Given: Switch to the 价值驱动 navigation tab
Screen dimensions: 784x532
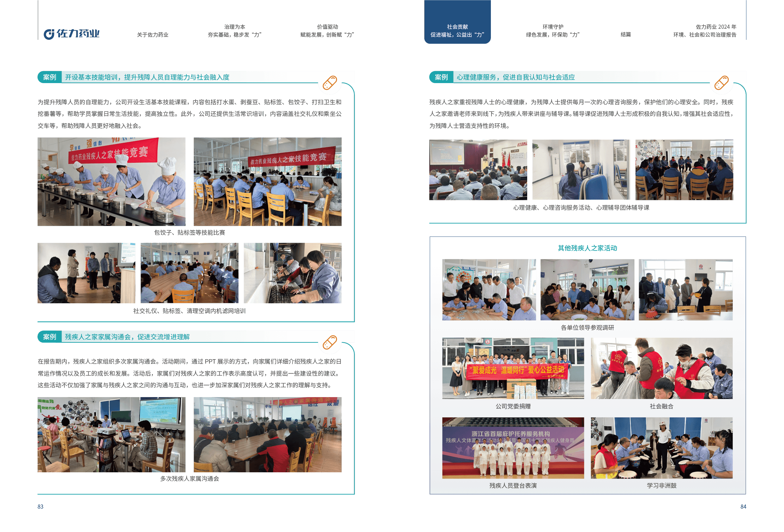Looking at the screenshot, I should (327, 31).
